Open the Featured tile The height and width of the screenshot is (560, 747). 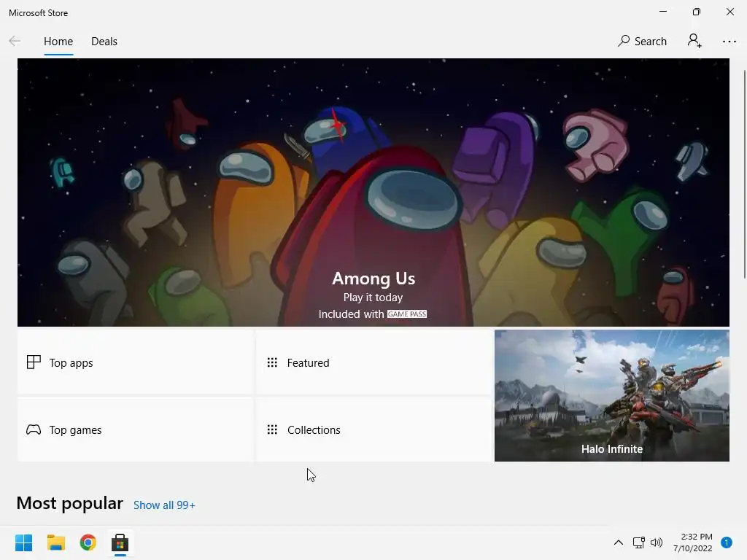(374, 362)
